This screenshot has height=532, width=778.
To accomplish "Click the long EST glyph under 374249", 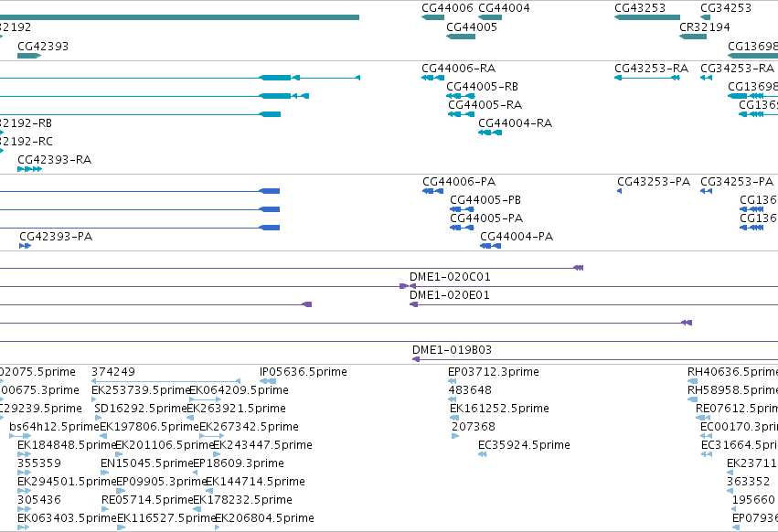I will pos(165,381).
